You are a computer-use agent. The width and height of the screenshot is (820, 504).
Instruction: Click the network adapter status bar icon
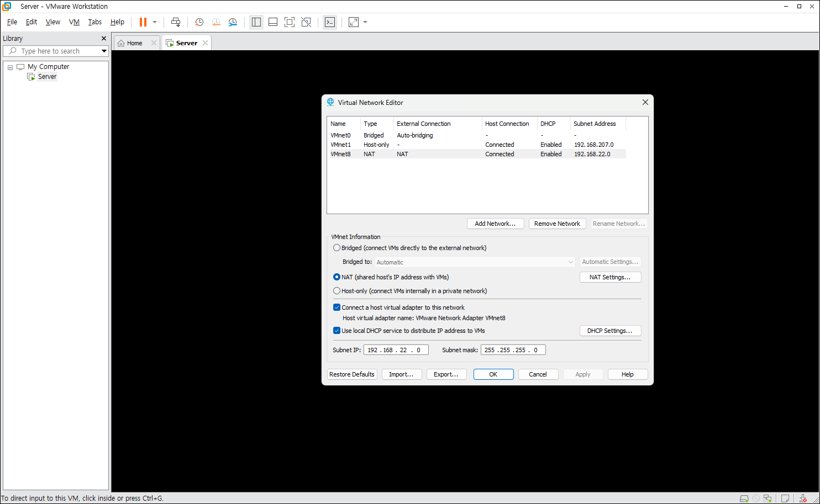point(768,498)
